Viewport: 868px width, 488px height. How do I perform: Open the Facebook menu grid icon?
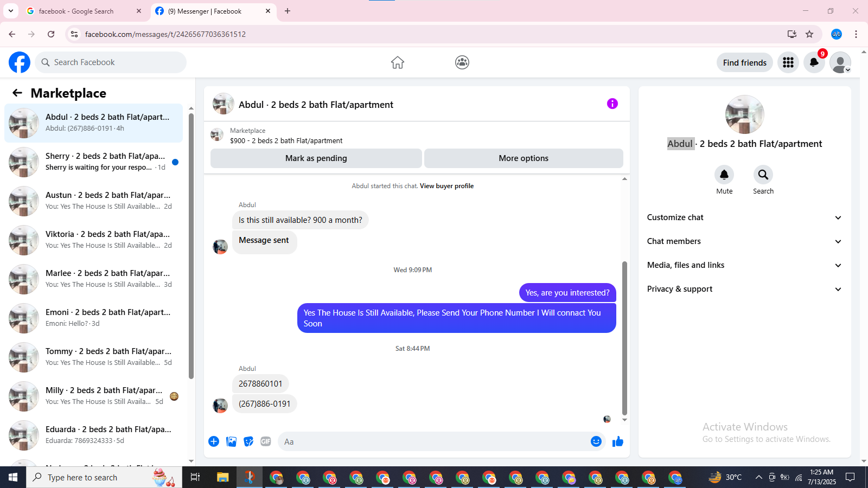tap(788, 62)
